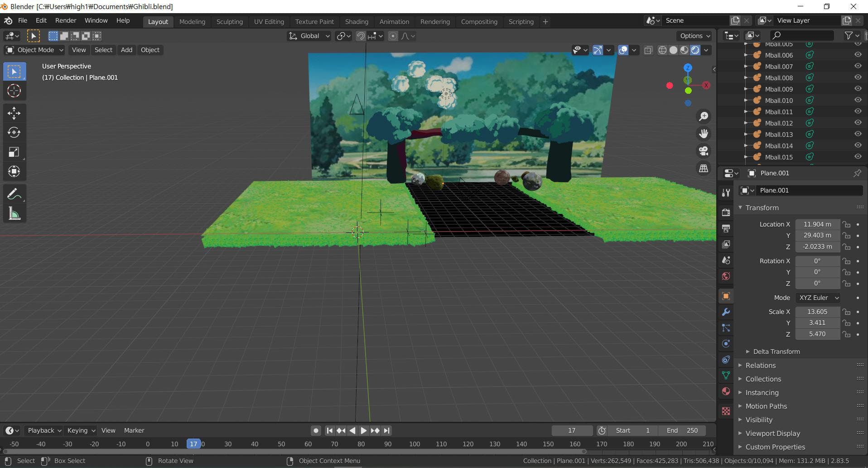The image size is (868, 468).
Task: Select the Transform tool
Action: point(14,171)
